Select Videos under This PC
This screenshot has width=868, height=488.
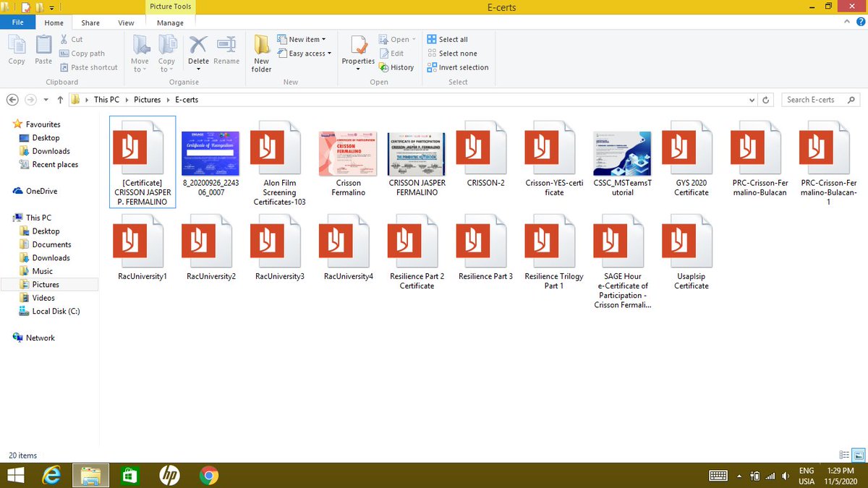[43, 298]
